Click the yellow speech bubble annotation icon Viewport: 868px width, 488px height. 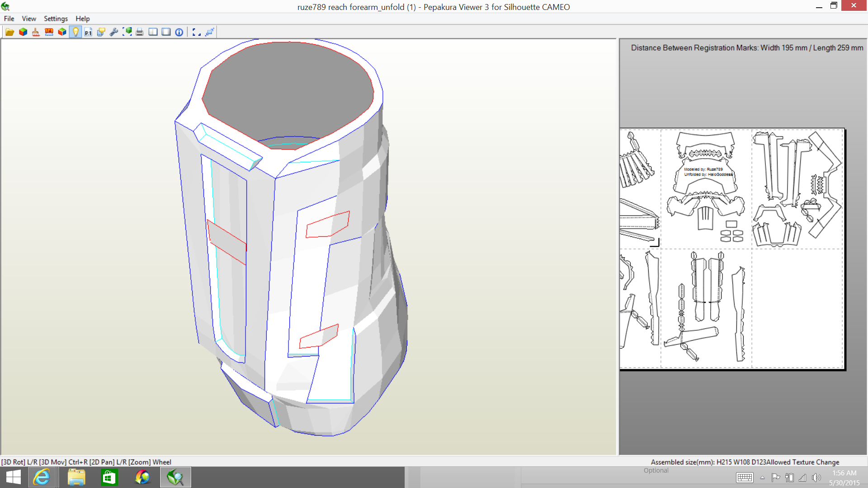point(101,32)
